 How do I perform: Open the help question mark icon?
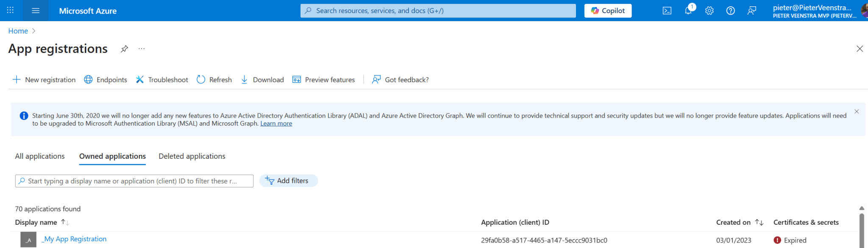point(731,11)
